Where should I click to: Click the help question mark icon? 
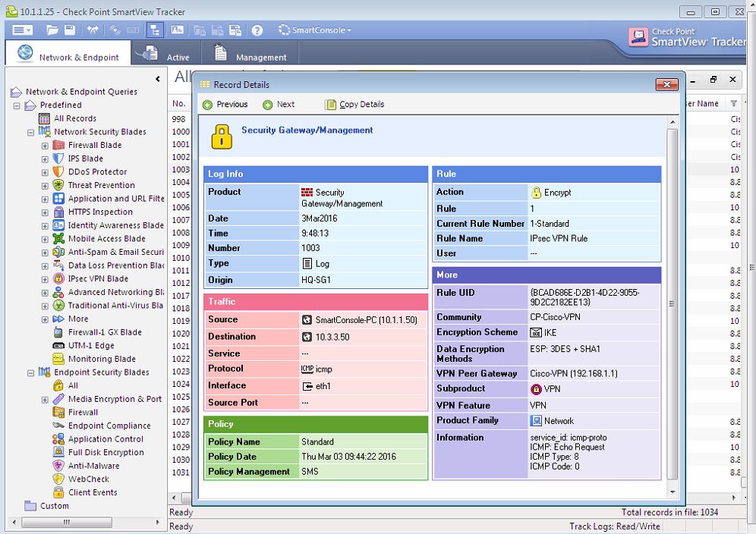pos(257,30)
